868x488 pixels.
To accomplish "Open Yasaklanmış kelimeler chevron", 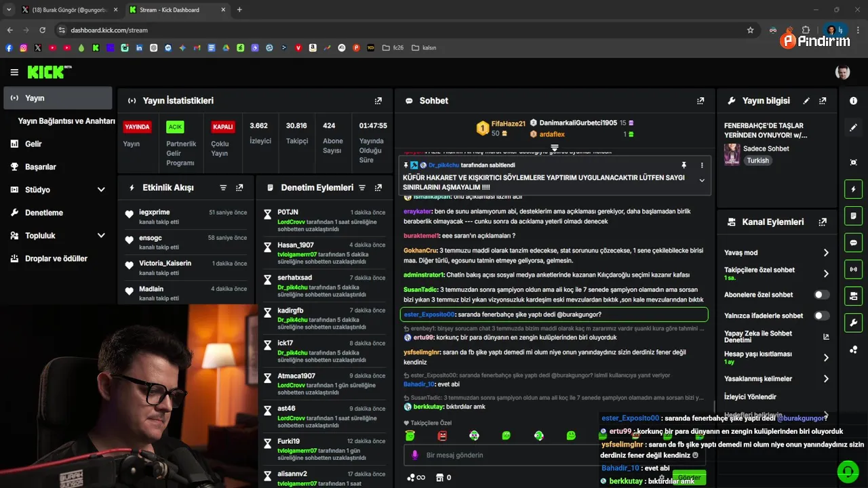I will coord(826,378).
